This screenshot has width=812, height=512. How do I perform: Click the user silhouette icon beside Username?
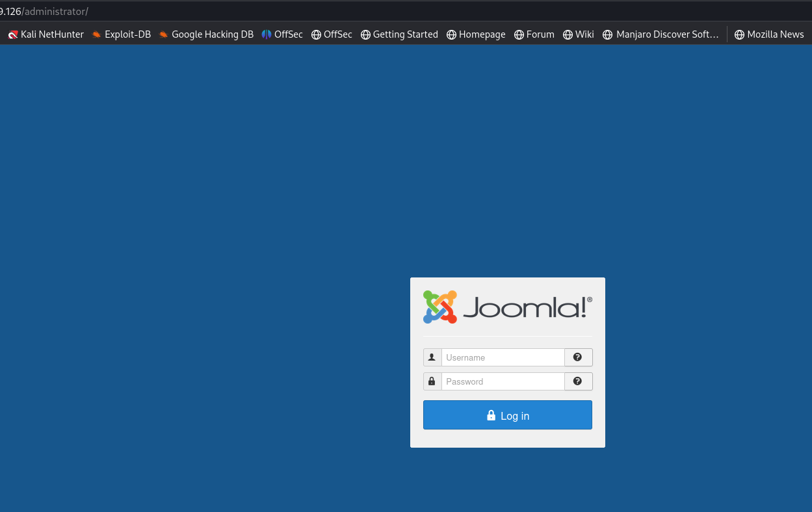432,357
